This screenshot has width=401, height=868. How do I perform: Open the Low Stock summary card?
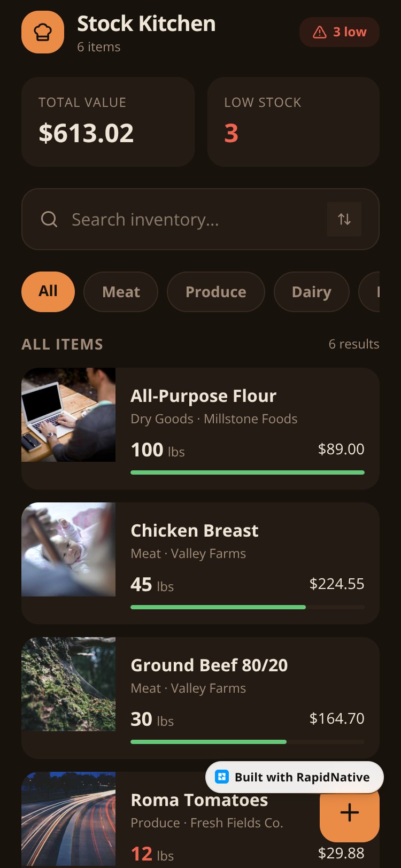(294, 122)
